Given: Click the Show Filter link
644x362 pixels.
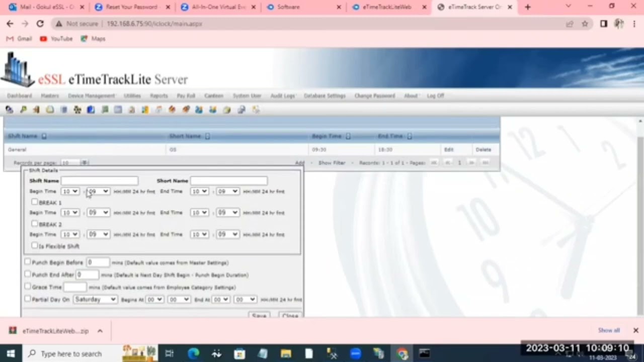Looking at the screenshot, I should 332,163.
